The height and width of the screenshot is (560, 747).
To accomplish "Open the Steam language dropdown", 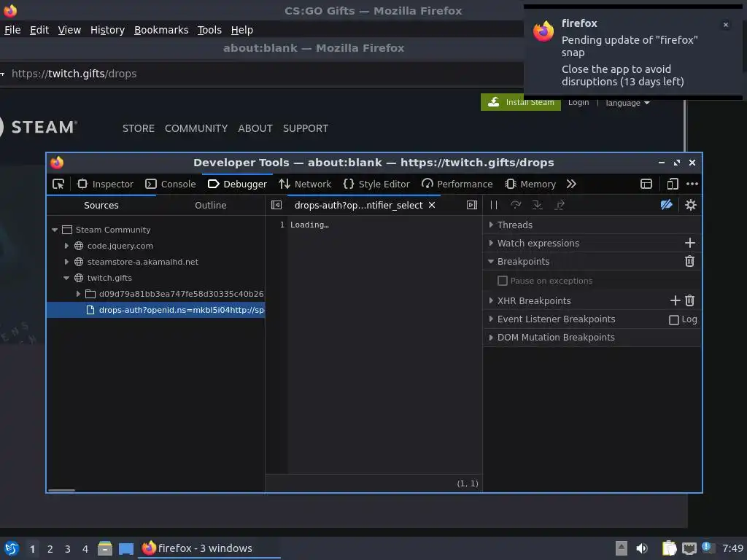I will click(x=627, y=103).
